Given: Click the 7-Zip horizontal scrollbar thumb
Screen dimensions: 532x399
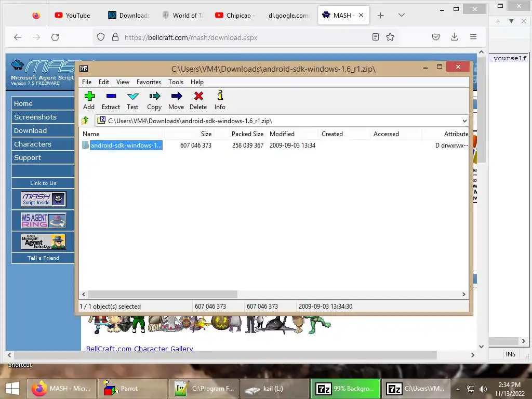Looking at the screenshot, I should (163, 294).
